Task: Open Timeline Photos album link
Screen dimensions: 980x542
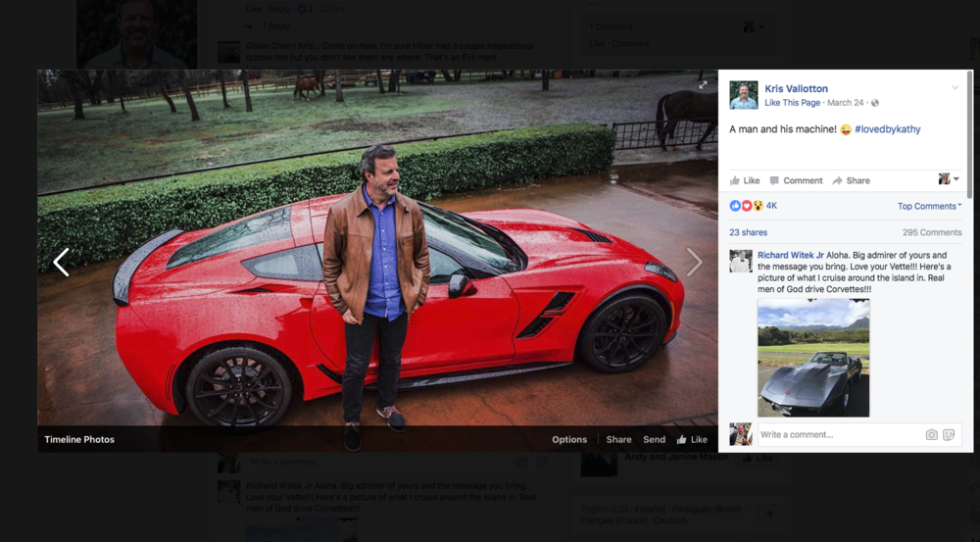Action: [79, 439]
